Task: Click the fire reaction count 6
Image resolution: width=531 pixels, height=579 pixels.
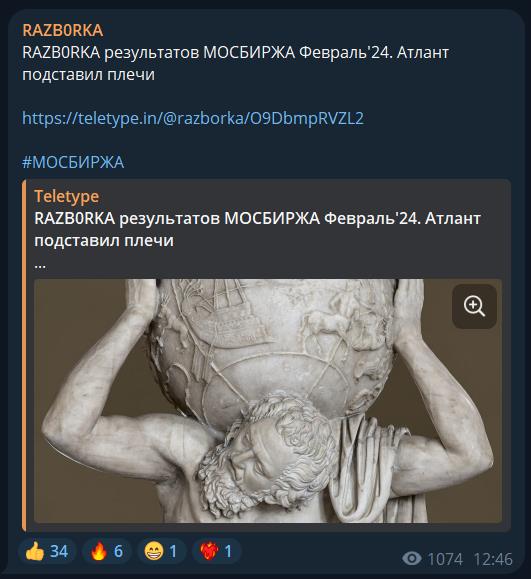Action: [x=118, y=551]
